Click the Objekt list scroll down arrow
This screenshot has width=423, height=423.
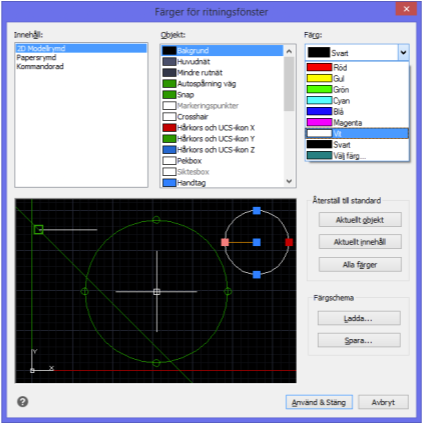click(289, 181)
